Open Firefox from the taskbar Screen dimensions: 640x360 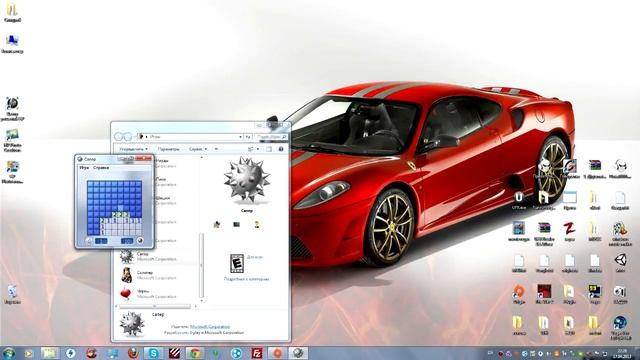(133, 353)
